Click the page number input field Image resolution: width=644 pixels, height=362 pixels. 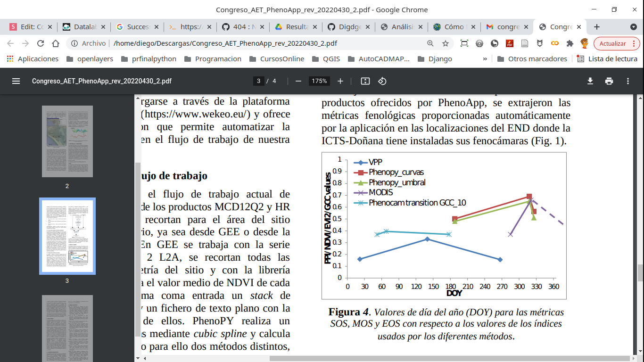258,81
